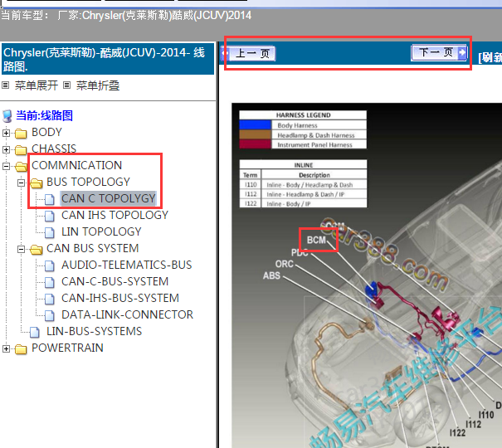Click the 菜单展开 list icon

click(6, 85)
